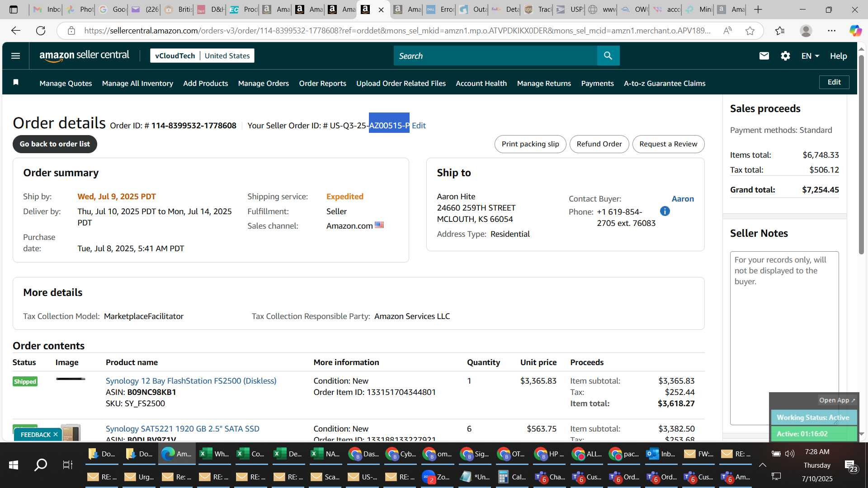Click Go back to order list

click(55, 144)
